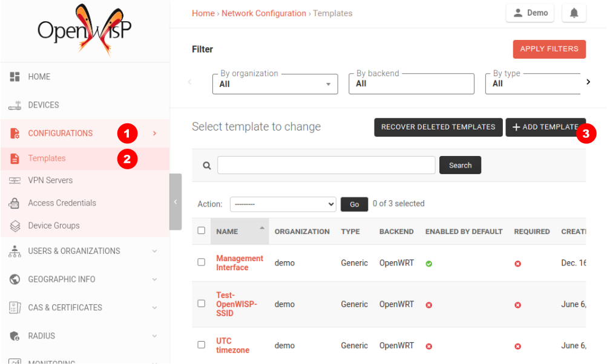
Task: Click the Devices router icon in sidebar
Action: [x=15, y=105]
